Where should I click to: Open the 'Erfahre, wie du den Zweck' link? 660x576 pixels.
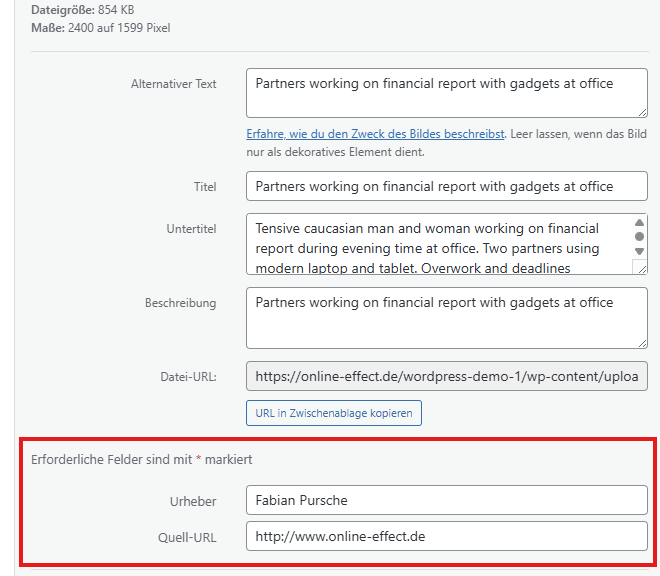(x=375, y=134)
